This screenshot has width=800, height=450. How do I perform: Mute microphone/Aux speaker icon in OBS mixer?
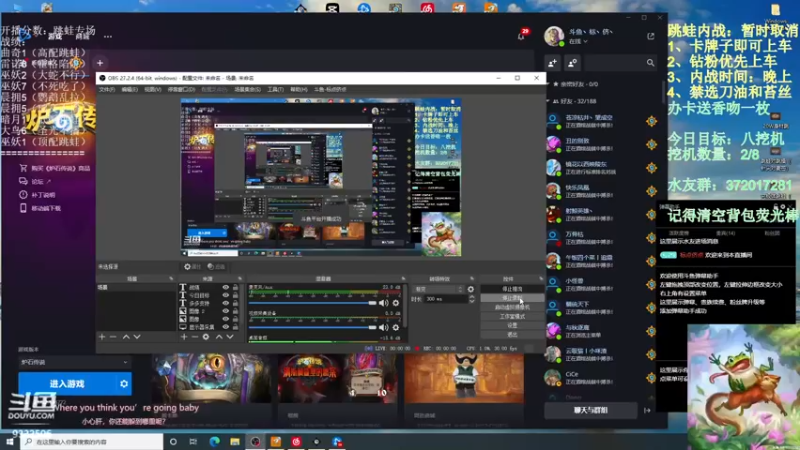point(384,303)
